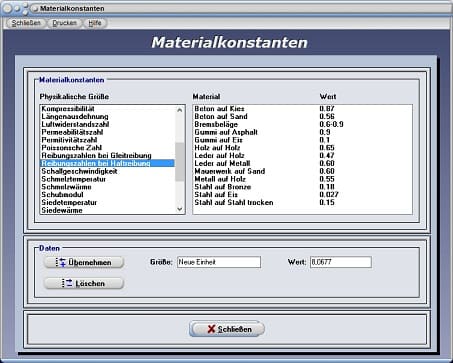Screen dimensions: 453x363
Task: Open the Schließen menu item
Action: (26, 23)
